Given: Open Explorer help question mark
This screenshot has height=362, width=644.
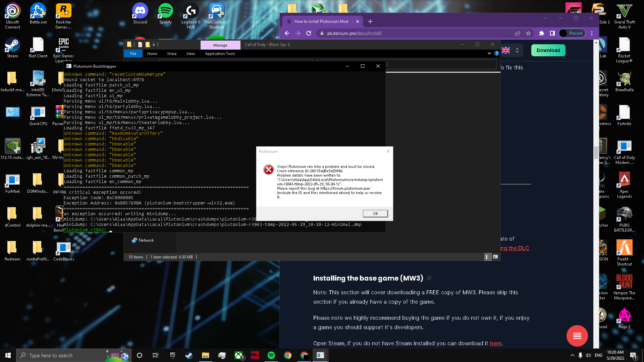Looking at the screenshot, I should click(496, 53).
